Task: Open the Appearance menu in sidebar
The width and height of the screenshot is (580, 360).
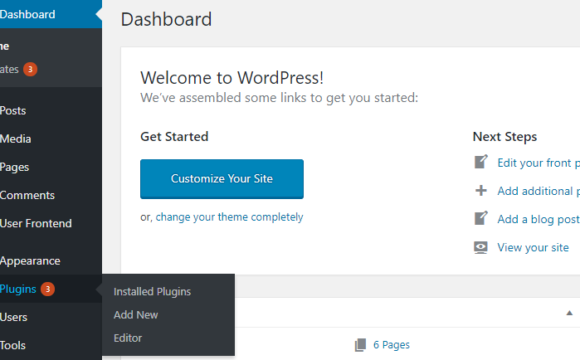Action: coord(51,261)
